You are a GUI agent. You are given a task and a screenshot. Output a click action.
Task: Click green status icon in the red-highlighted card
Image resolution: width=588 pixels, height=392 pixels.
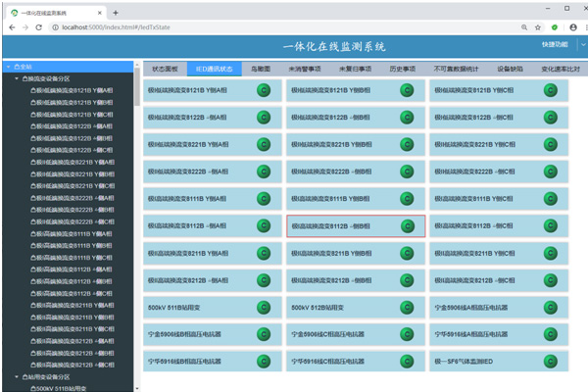[407, 225]
